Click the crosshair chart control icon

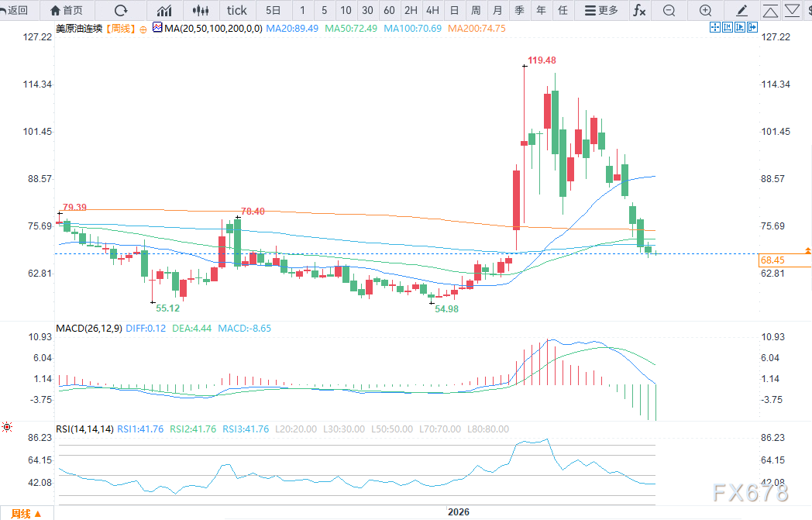coord(715,27)
